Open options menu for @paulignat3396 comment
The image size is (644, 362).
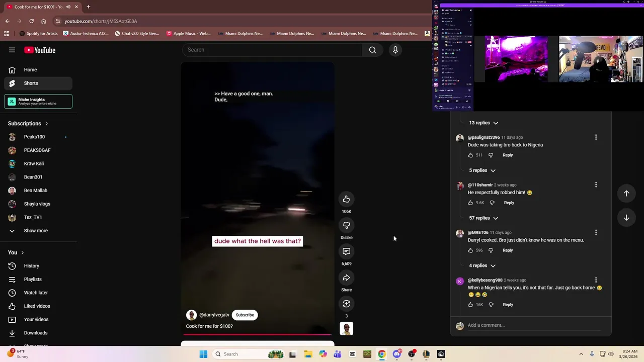pyautogui.click(x=596, y=137)
